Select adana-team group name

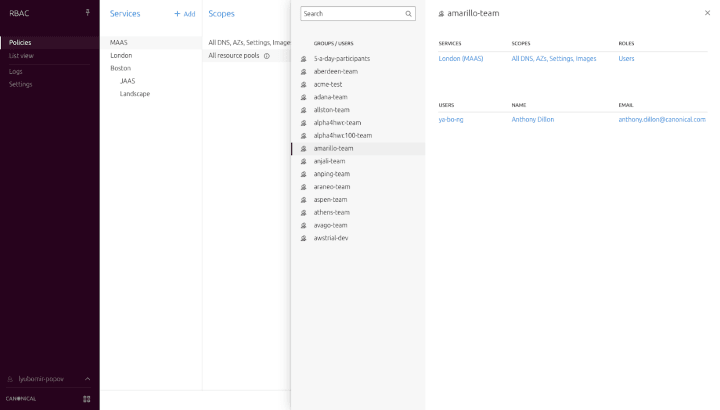[331, 97]
